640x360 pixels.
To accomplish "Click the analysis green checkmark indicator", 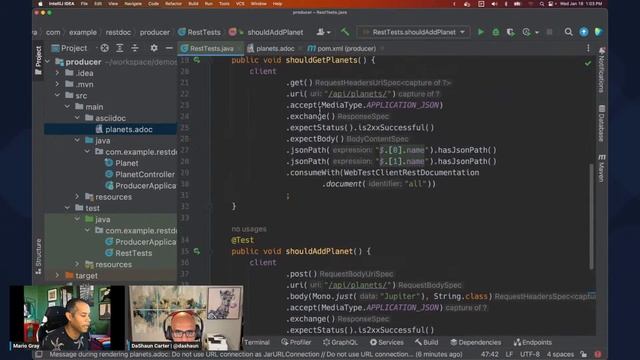I will coord(588,63).
